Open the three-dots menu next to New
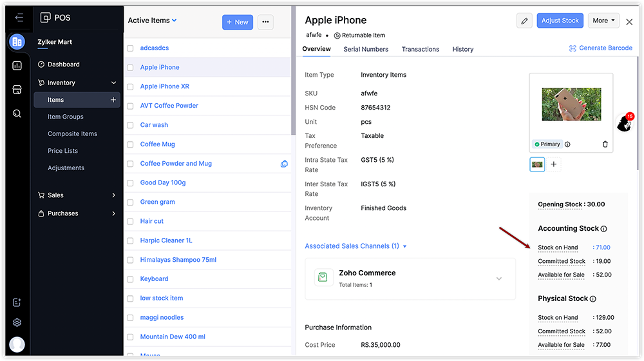Viewport: 644px width, 361px height. click(x=265, y=22)
